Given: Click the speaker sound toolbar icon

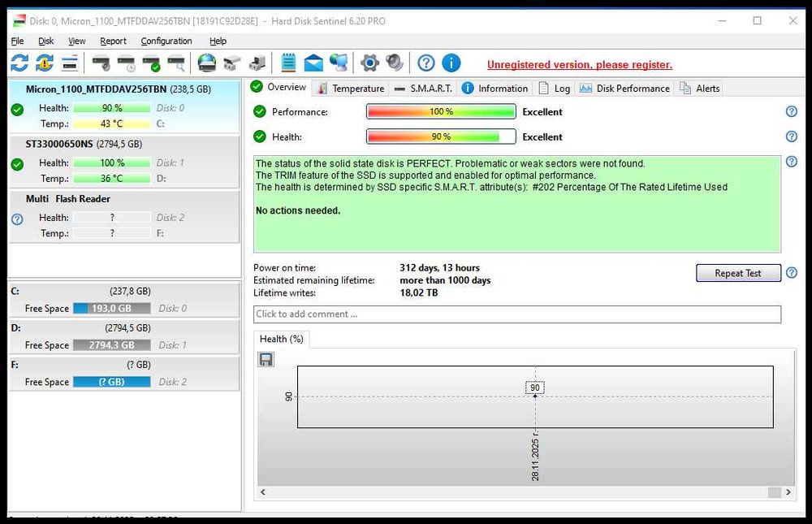Looking at the screenshot, I should point(395,63).
